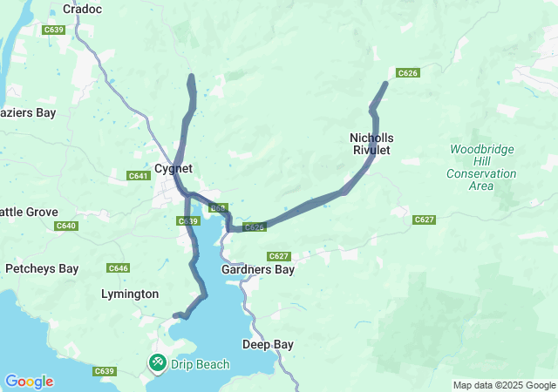
Task: Click the Cygnet town label
Action: [174, 168]
